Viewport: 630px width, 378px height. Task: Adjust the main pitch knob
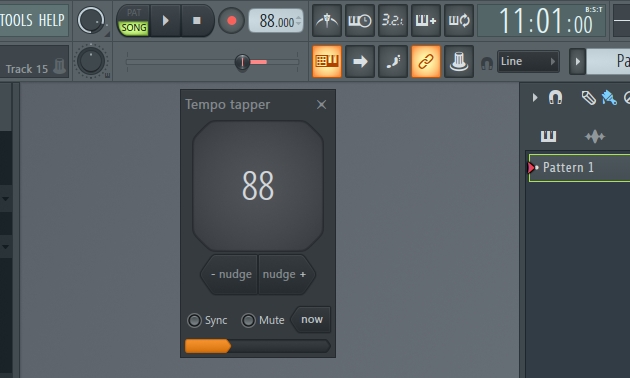pos(91,61)
